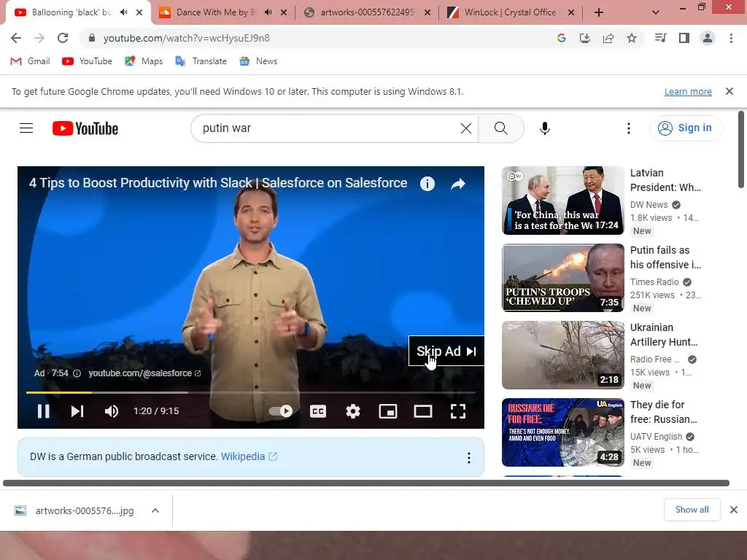The width and height of the screenshot is (747, 560).
Task: Open the YouTube bookmark
Action: click(87, 61)
